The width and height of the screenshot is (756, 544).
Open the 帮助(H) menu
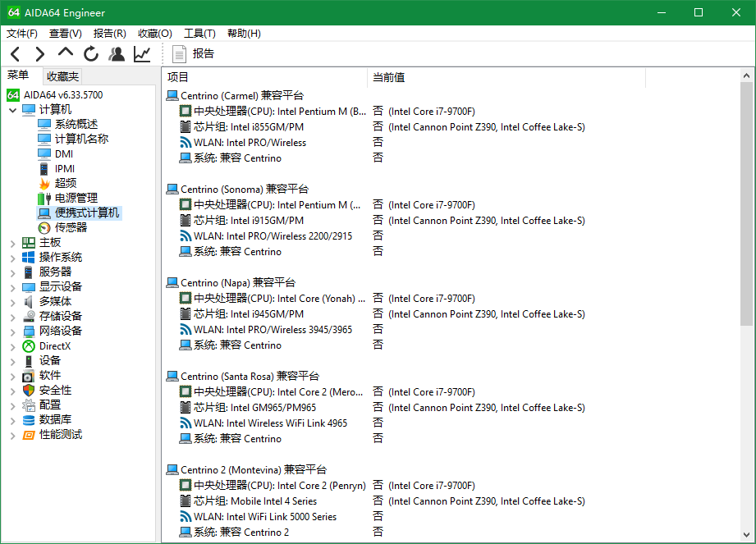(244, 34)
